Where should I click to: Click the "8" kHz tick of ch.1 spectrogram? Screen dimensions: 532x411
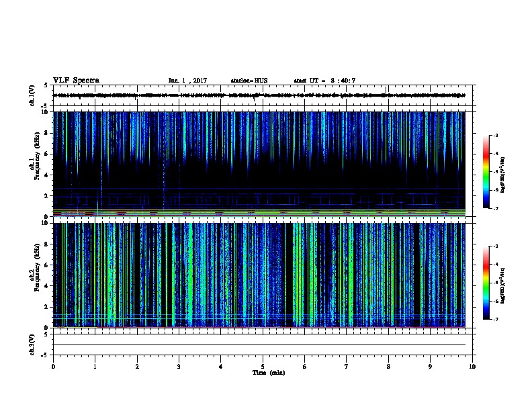point(46,133)
